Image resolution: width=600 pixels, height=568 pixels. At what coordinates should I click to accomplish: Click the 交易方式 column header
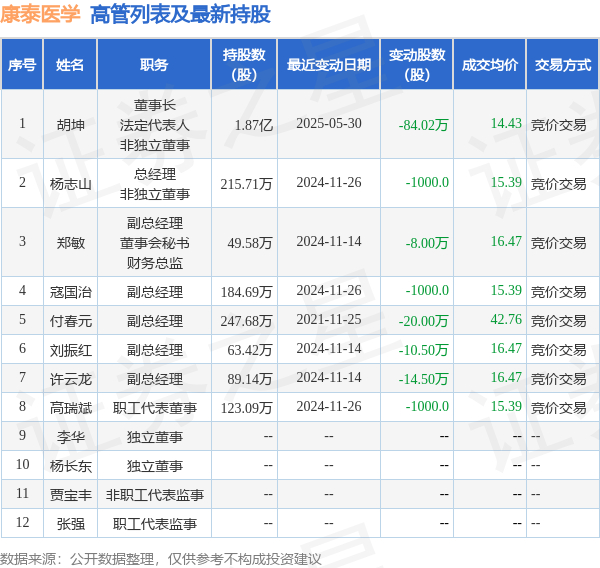pos(562,64)
